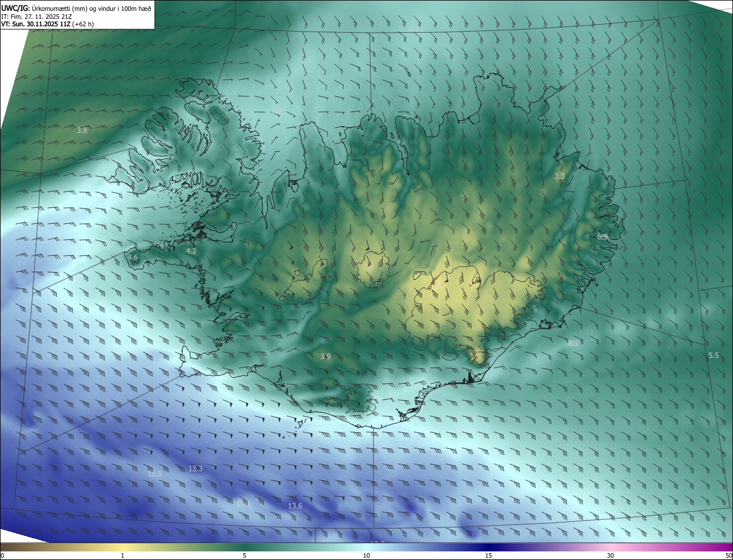Click the 10 tick on the color scale
The image size is (733, 560).
click(x=366, y=555)
